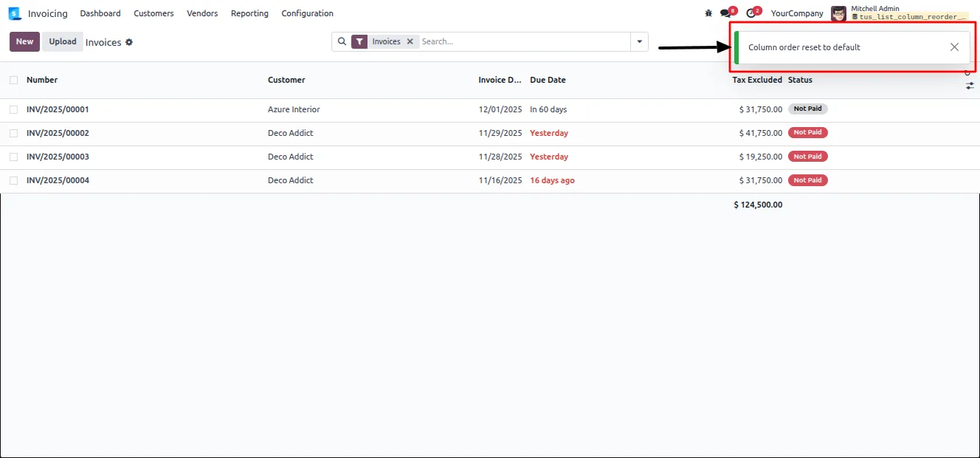
Task: Open the Invoicing app home icon
Action: coord(15,13)
